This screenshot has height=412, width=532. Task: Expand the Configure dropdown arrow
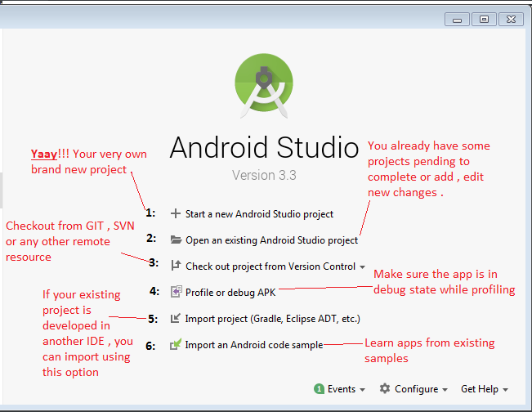(x=445, y=390)
